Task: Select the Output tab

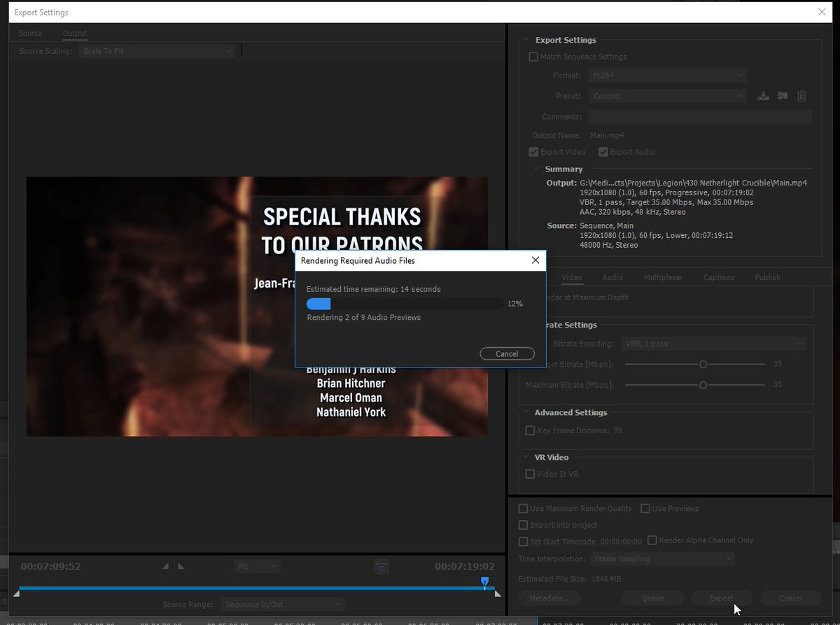Action: click(x=75, y=33)
